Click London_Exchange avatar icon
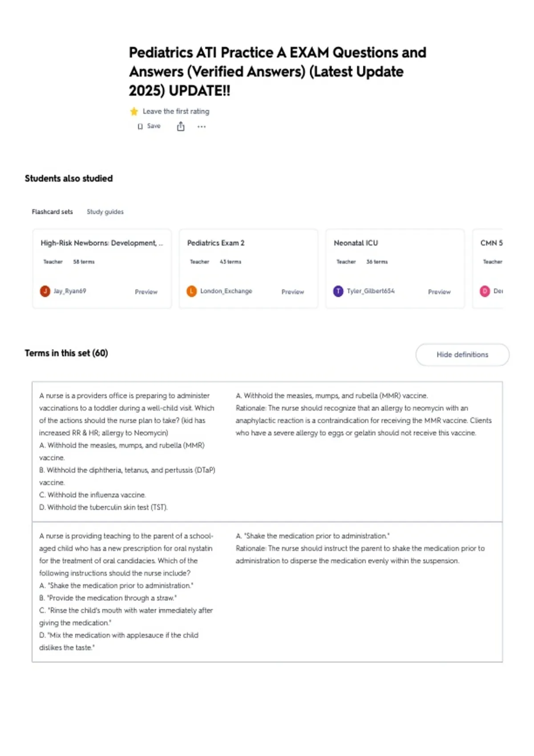 (191, 291)
